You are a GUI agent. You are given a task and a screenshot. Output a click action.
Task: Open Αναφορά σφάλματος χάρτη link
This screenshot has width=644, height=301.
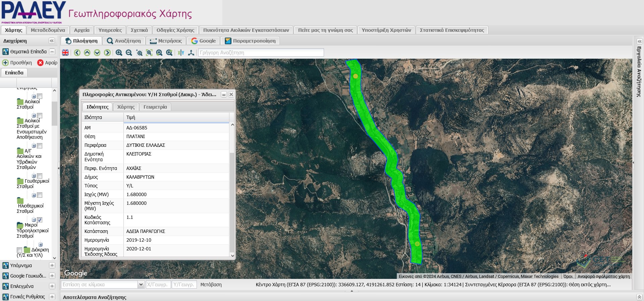603,277
